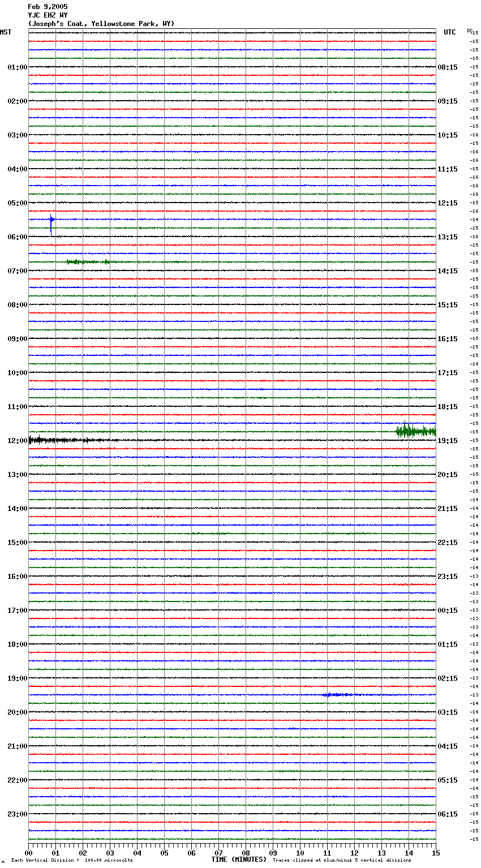The image size is (481, 868).
Task: Select the 12:00 MST row label
Action: (18, 441)
